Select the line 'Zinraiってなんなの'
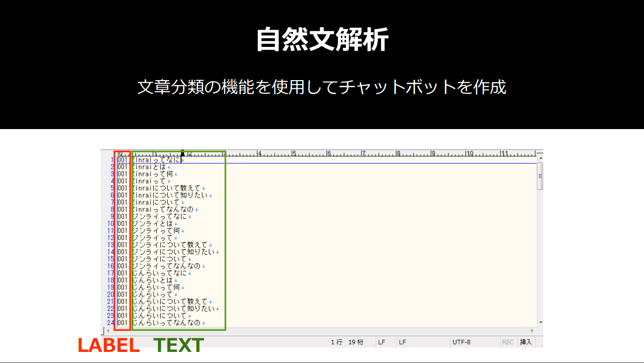The height and width of the screenshot is (363, 644). click(x=163, y=209)
